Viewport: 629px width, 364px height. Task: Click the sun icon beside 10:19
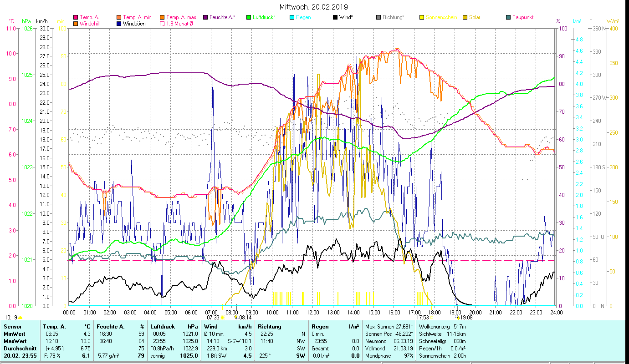pyautogui.click(x=20, y=317)
